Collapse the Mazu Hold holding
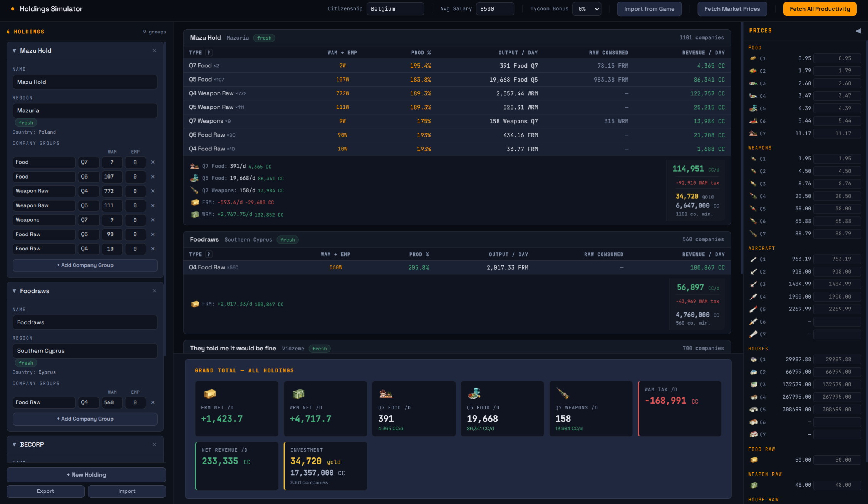 coord(14,51)
